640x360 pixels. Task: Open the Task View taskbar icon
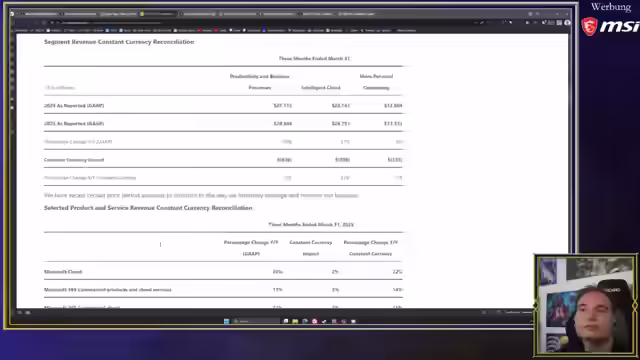point(286,321)
